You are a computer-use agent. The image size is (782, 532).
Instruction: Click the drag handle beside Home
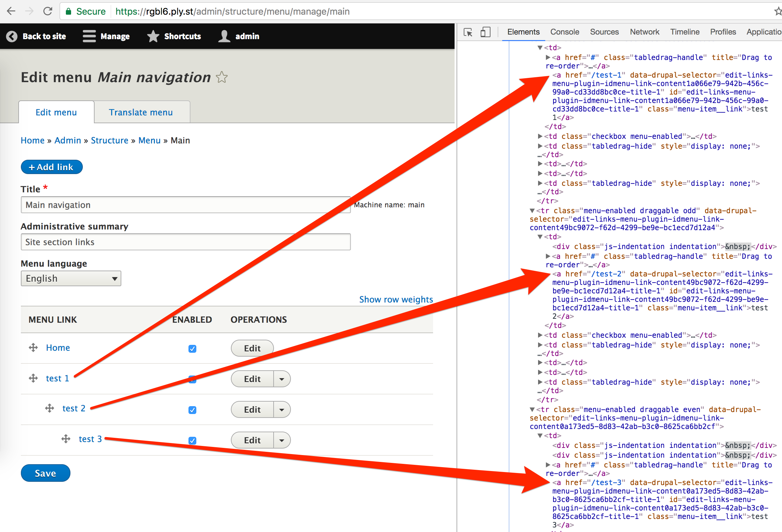click(x=33, y=348)
